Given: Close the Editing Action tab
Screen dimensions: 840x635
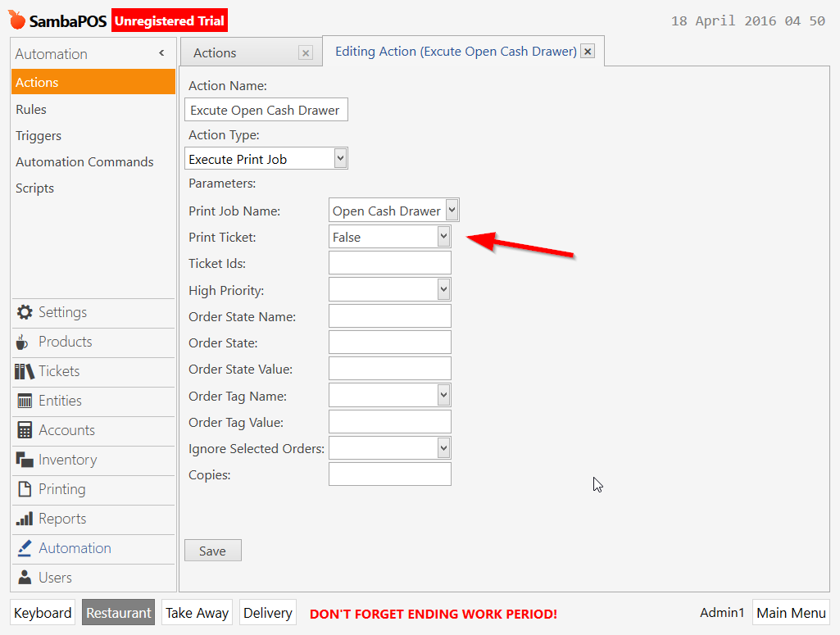Looking at the screenshot, I should (x=588, y=52).
